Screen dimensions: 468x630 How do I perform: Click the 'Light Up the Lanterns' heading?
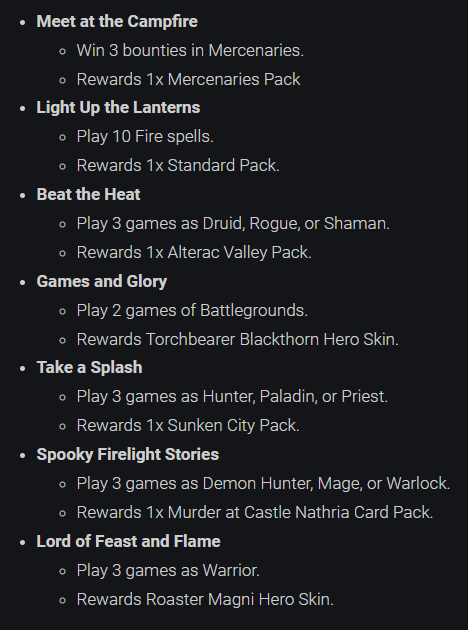pyautogui.click(x=118, y=108)
